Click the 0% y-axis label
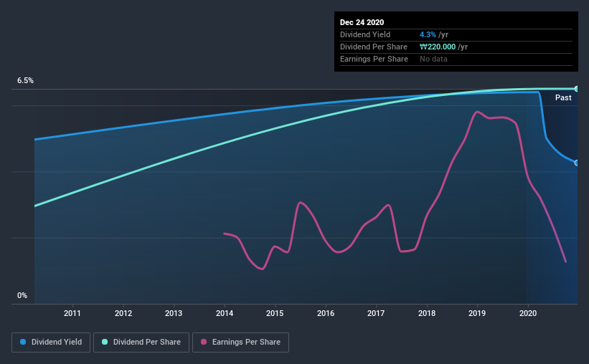The width and height of the screenshot is (589, 364). tap(22, 296)
